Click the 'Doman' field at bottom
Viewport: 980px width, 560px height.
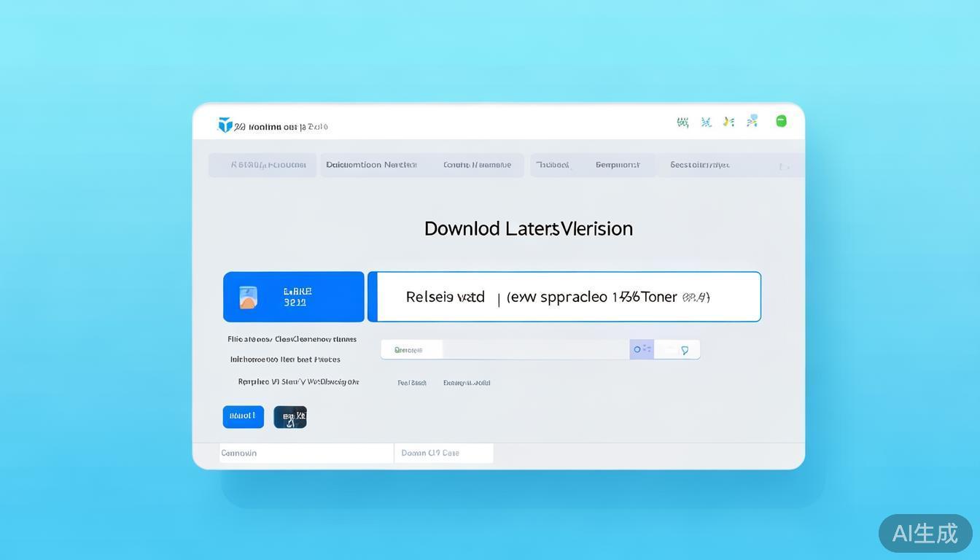click(x=443, y=453)
